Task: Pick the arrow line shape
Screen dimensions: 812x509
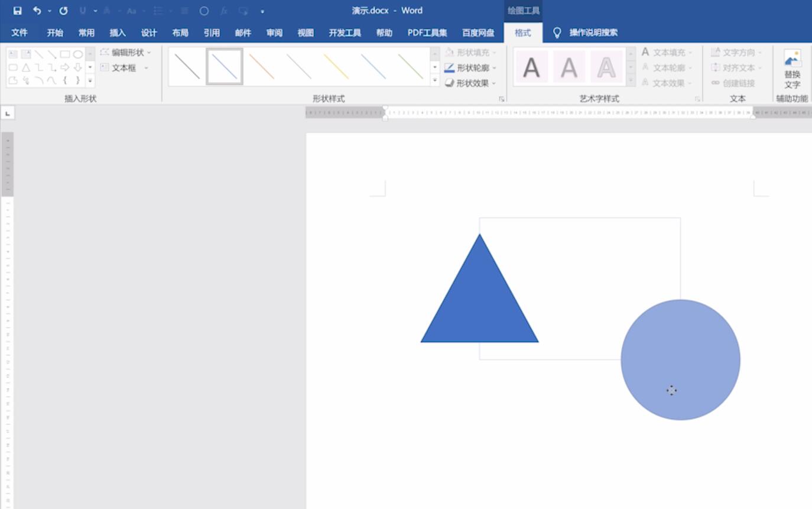Action: click(52, 54)
